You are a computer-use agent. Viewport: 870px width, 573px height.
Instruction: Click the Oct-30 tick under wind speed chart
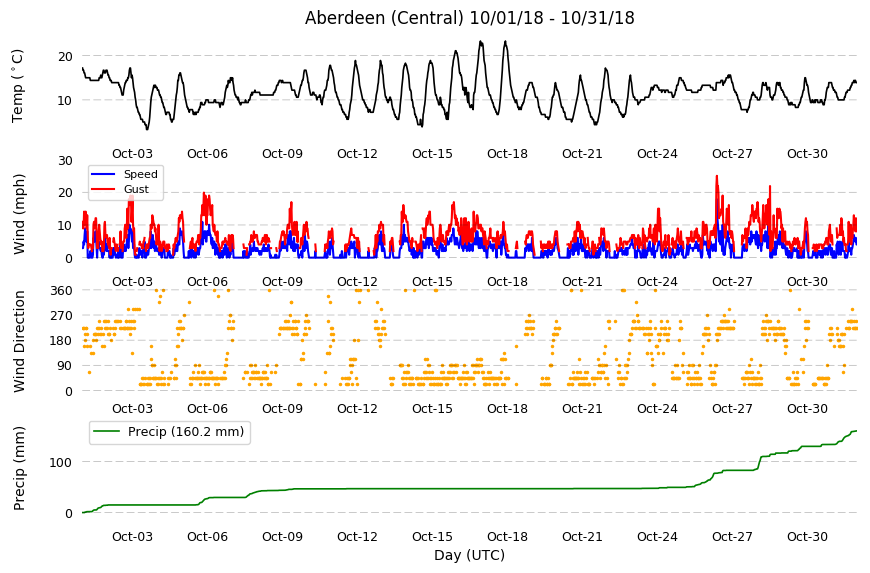(807, 281)
